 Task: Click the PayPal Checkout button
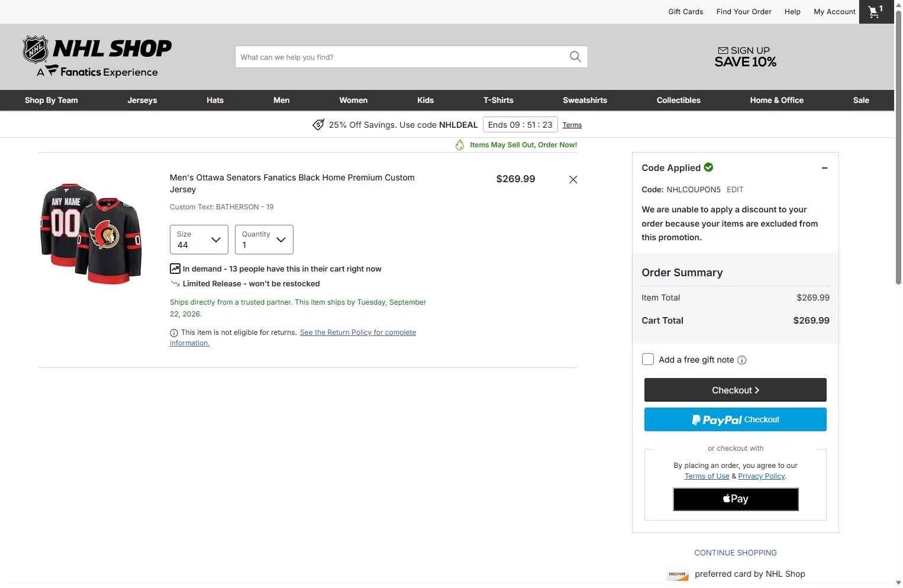736,420
